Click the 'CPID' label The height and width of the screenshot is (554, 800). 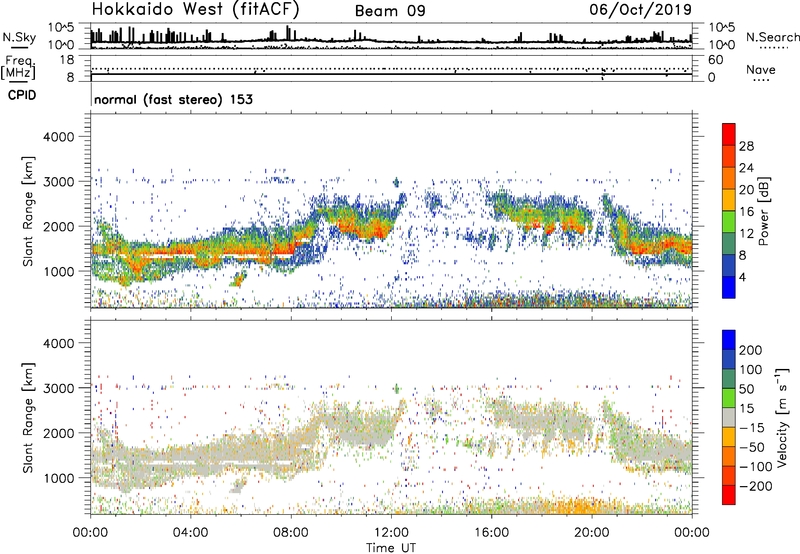click(x=21, y=95)
